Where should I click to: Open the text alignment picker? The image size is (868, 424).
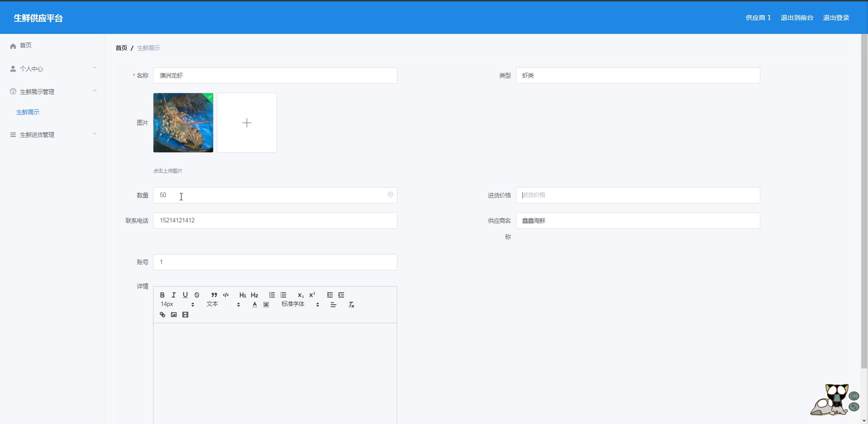click(x=334, y=305)
